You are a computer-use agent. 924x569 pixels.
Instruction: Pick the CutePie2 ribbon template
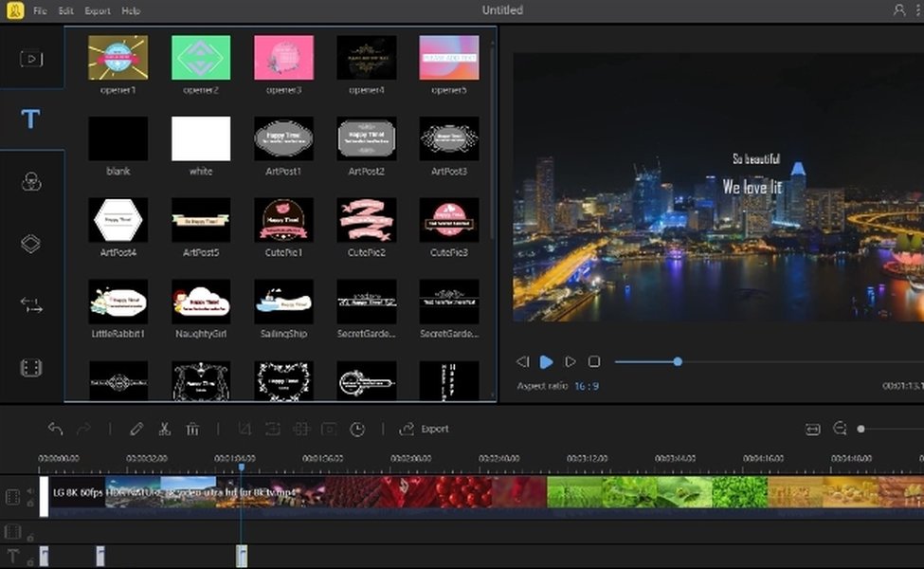tap(366, 220)
